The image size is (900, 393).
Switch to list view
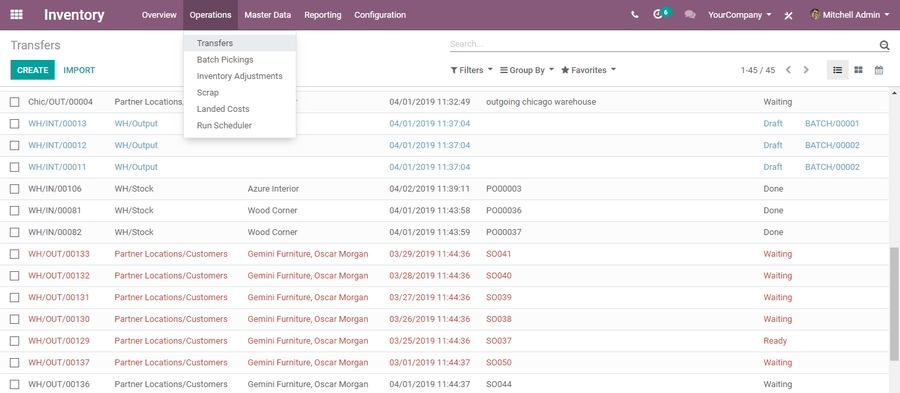coord(837,70)
